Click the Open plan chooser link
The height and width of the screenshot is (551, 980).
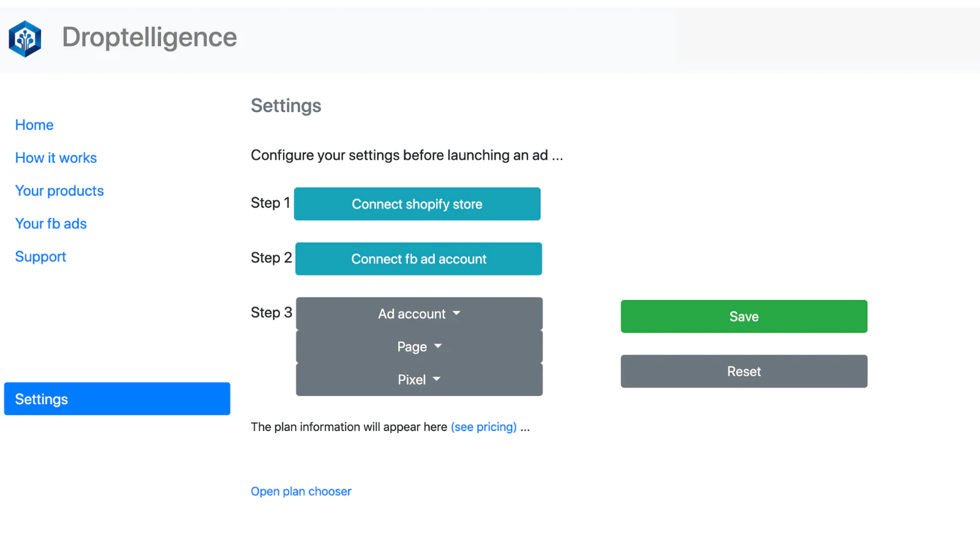301,492
